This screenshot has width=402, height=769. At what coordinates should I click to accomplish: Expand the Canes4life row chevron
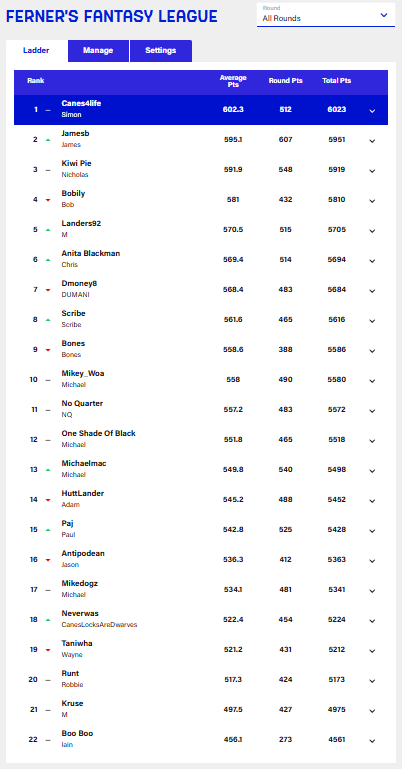pos(372,111)
